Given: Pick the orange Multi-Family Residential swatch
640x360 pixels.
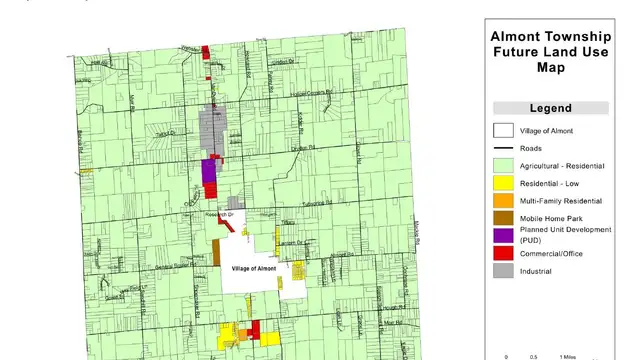Looking at the screenshot, I should [503, 201].
